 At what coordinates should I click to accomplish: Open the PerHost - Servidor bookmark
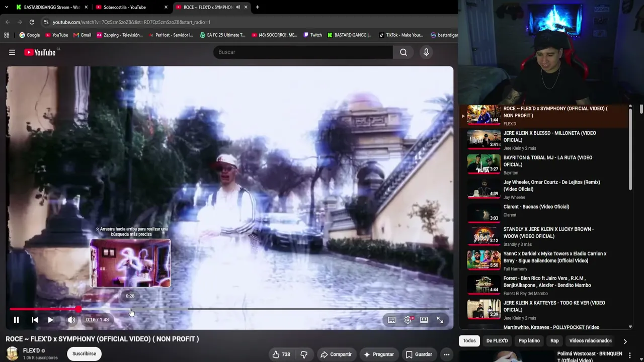click(171, 35)
